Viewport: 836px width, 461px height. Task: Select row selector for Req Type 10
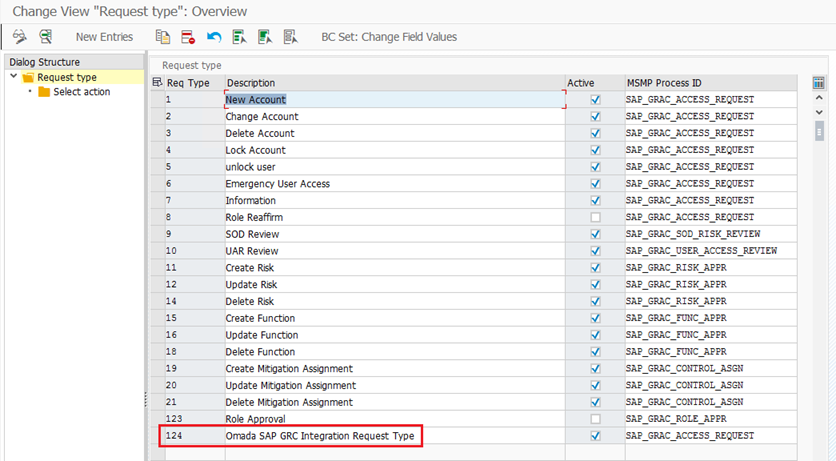click(157, 251)
